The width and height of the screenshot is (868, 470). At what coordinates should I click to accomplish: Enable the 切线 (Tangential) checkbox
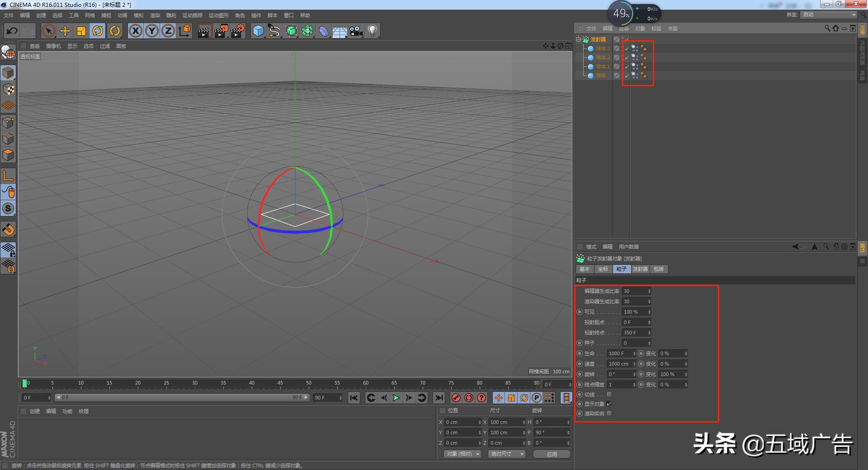point(609,395)
